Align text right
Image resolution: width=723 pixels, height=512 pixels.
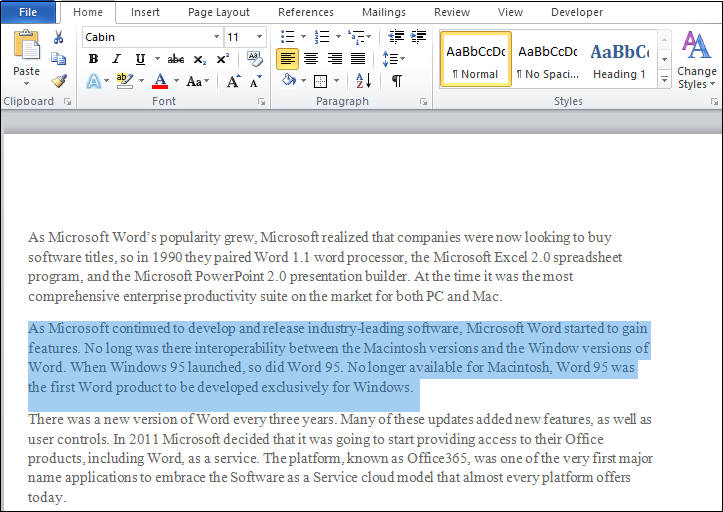335,59
